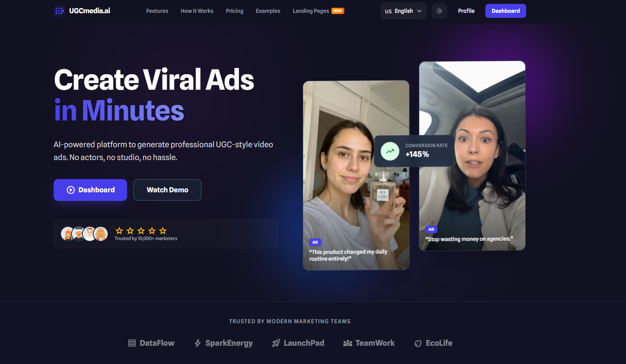The height and width of the screenshot is (364, 626).
Task: Click the US flag in language selector
Action: click(x=387, y=11)
